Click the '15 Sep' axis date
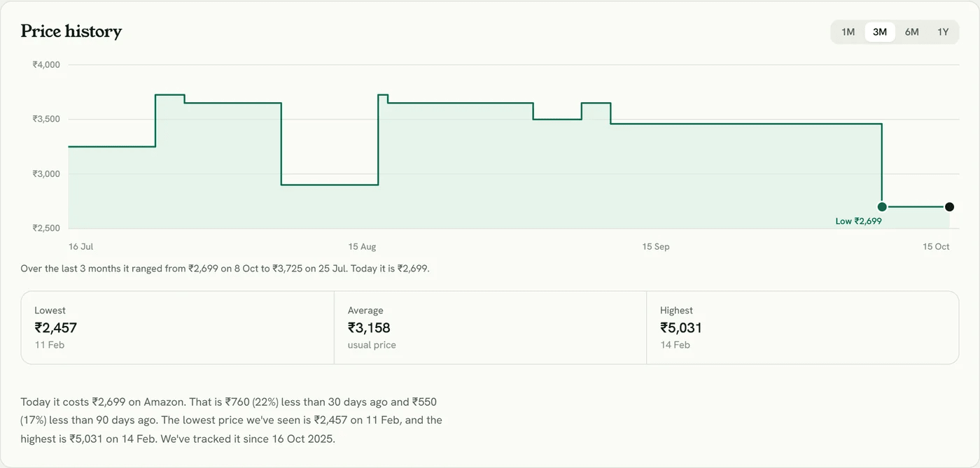This screenshot has height=468, width=980. [x=656, y=247]
